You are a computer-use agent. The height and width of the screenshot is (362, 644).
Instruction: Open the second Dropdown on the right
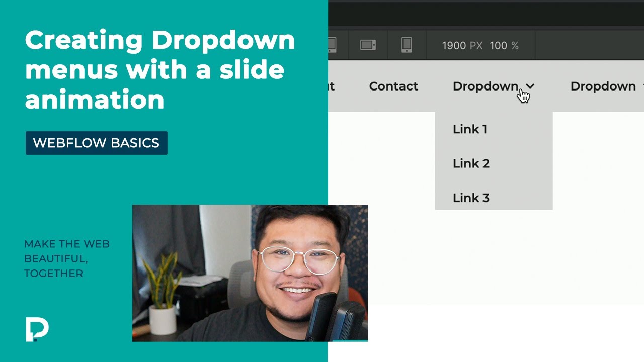coord(607,86)
